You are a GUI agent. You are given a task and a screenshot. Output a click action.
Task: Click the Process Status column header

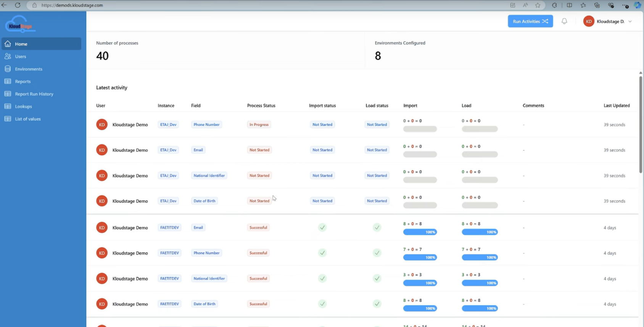pos(261,105)
